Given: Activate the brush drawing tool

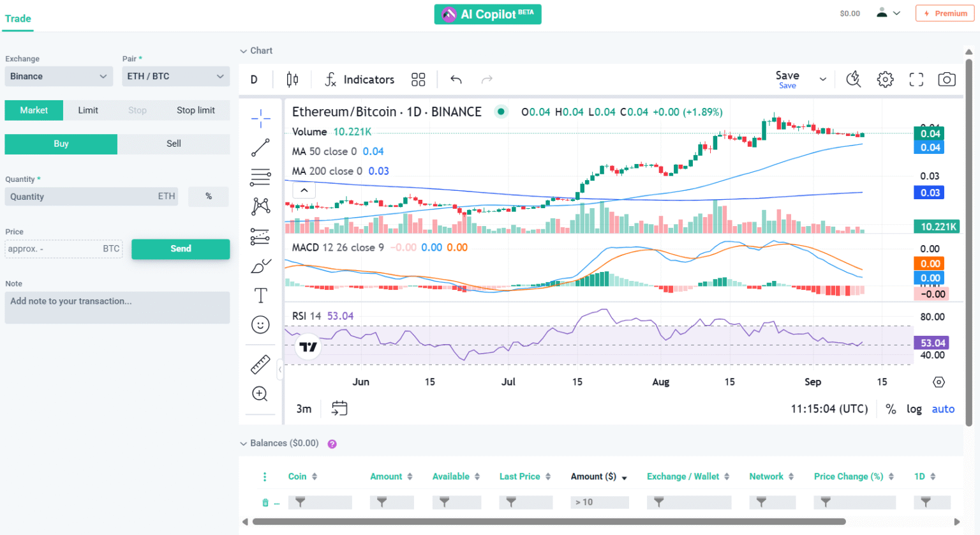Looking at the screenshot, I should tap(260, 266).
